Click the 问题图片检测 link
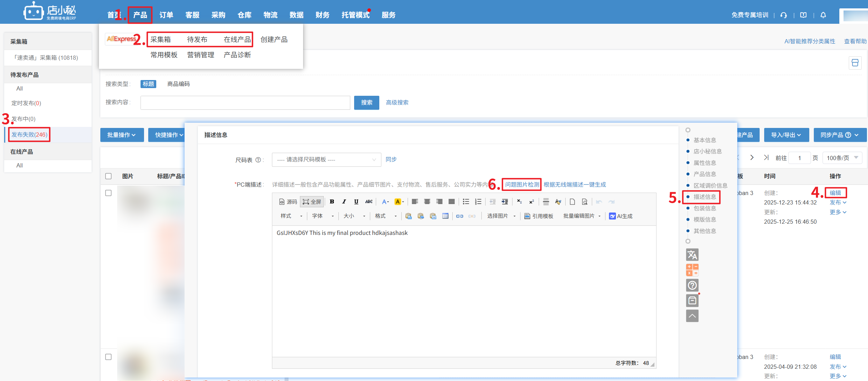The height and width of the screenshot is (381, 868). tap(522, 185)
